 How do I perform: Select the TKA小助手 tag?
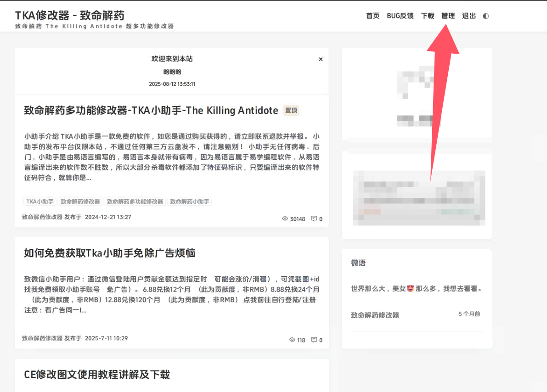[x=39, y=202]
